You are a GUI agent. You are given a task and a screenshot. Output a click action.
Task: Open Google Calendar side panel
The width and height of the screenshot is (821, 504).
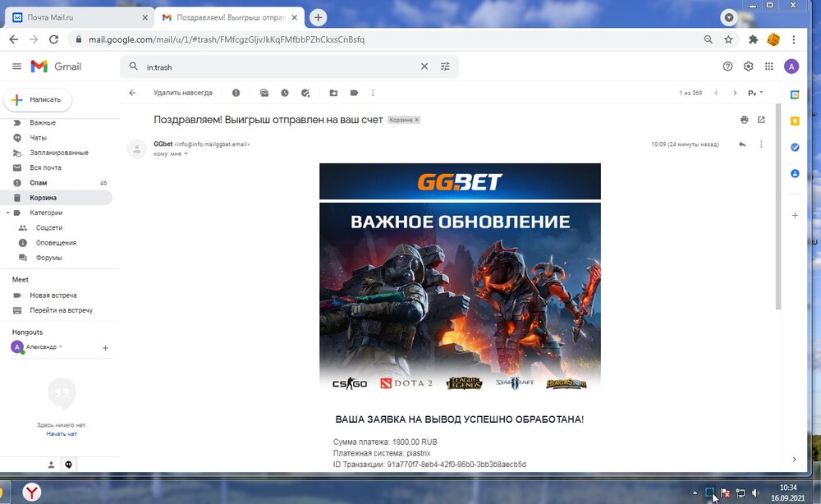click(795, 94)
